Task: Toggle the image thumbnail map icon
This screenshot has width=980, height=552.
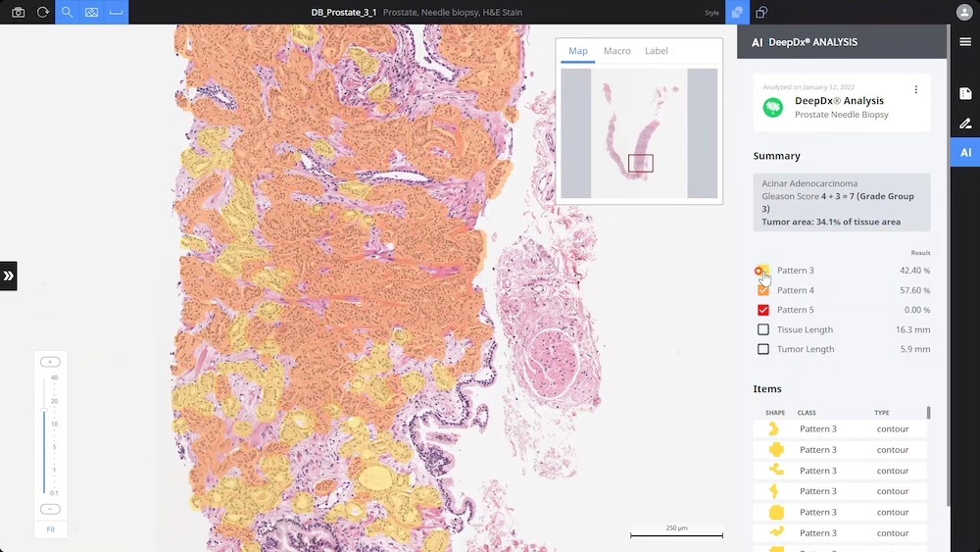Action: (92, 13)
